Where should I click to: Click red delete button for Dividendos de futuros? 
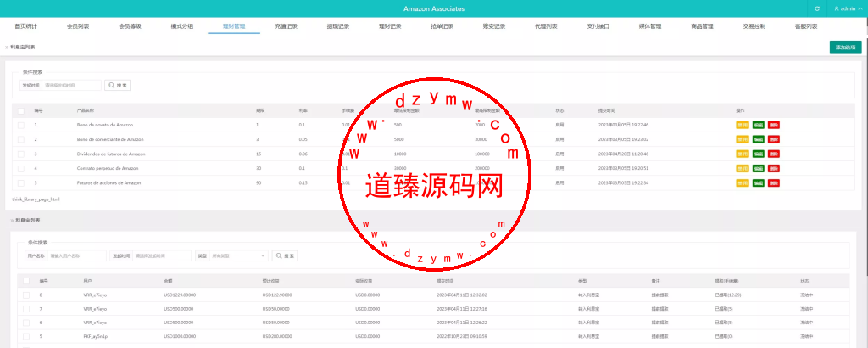point(773,154)
